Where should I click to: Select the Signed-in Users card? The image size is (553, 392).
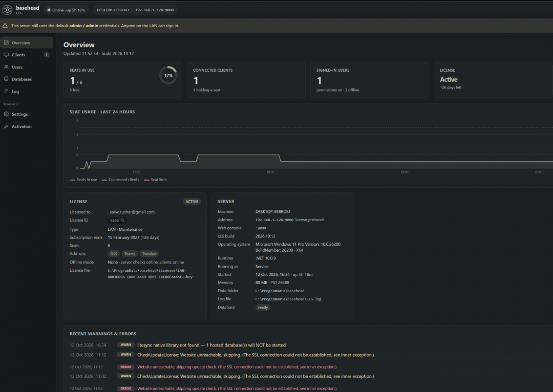[370, 80]
